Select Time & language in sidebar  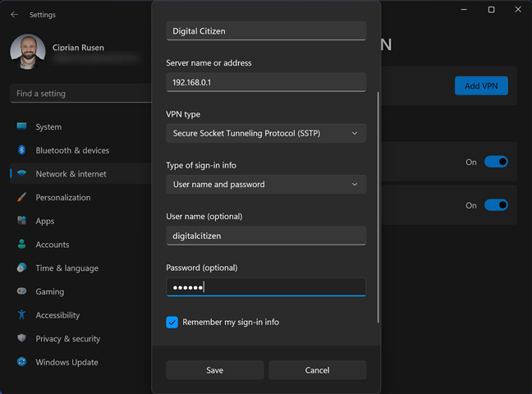67,268
